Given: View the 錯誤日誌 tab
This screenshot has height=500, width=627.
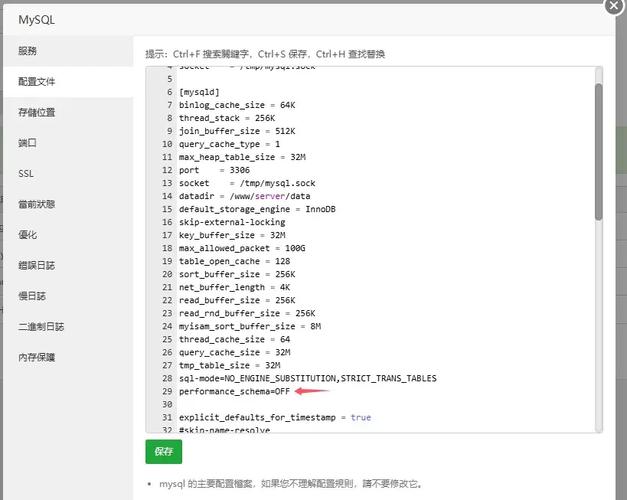Looking at the screenshot, I should click(68, 265).
